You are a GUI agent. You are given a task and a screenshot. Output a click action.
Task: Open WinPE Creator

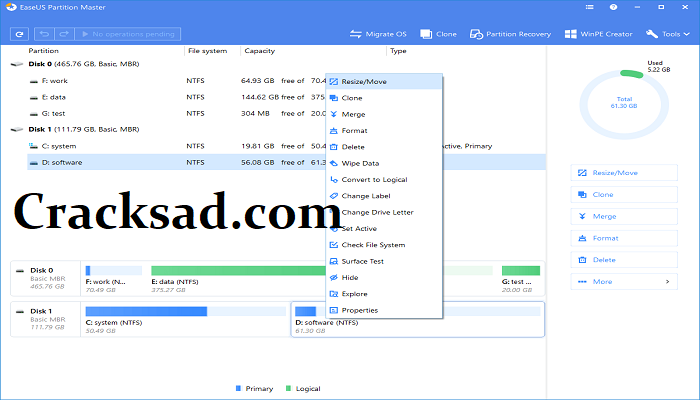(598, 34)
